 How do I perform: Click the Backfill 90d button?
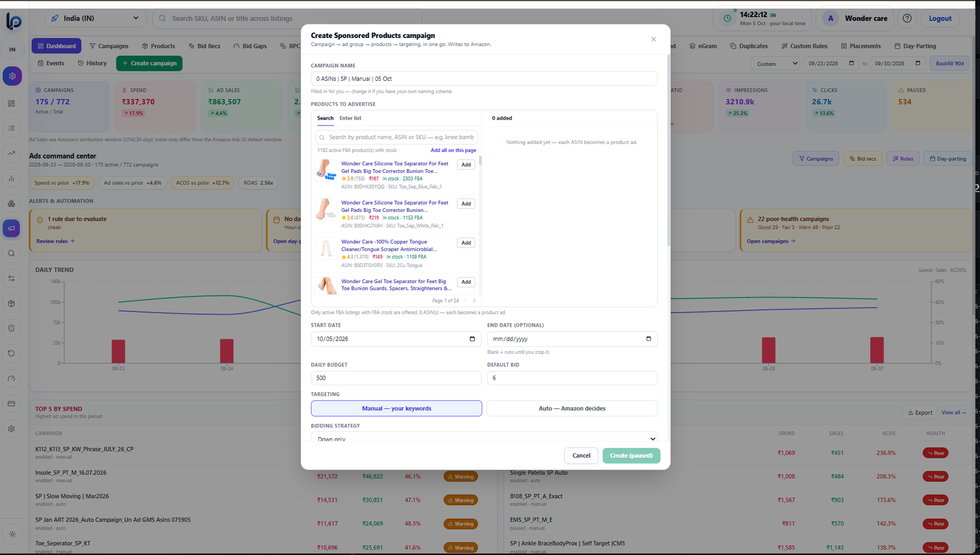[950, 63]
